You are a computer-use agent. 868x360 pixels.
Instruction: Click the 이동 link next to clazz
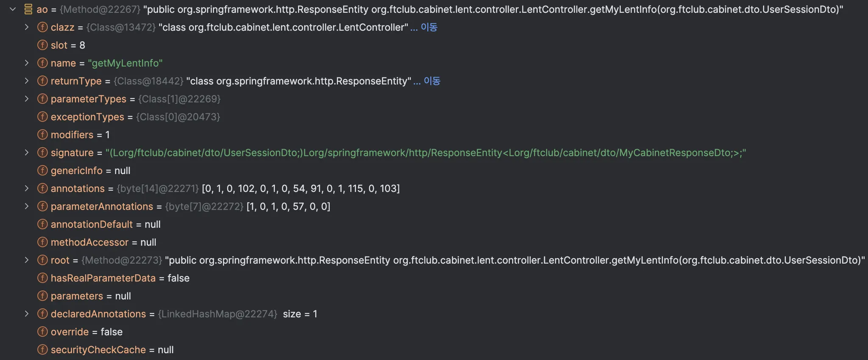[429, 27]
